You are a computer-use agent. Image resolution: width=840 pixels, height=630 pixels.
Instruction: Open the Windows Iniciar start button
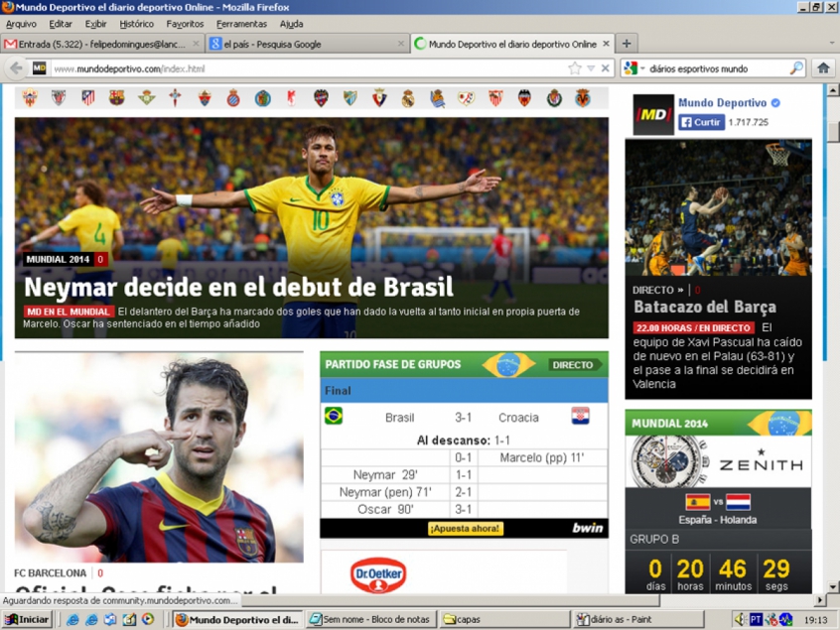coord(27,619)
